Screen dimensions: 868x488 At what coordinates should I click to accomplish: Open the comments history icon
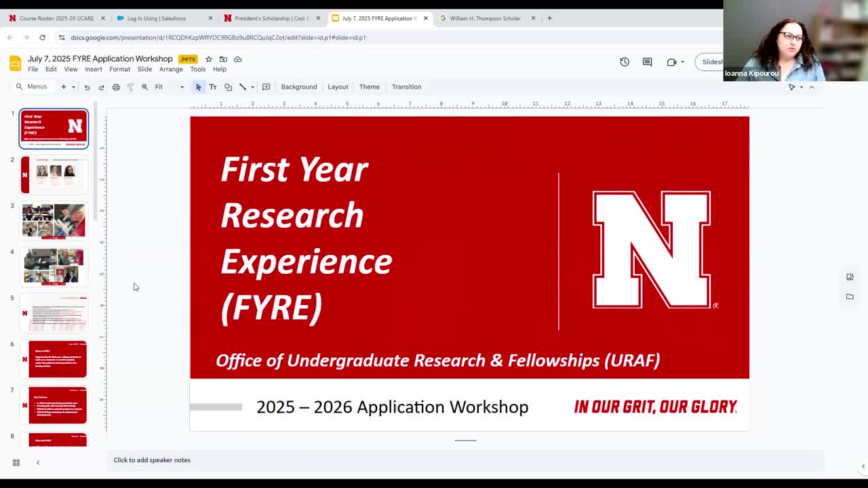pyautogui.click(x=647, y=62)
